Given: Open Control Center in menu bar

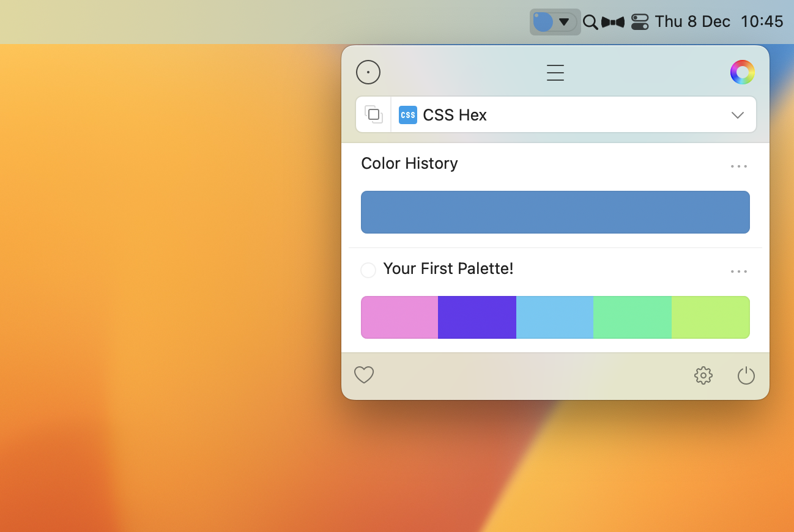Looking at the screenshot, I should [640, 22].
